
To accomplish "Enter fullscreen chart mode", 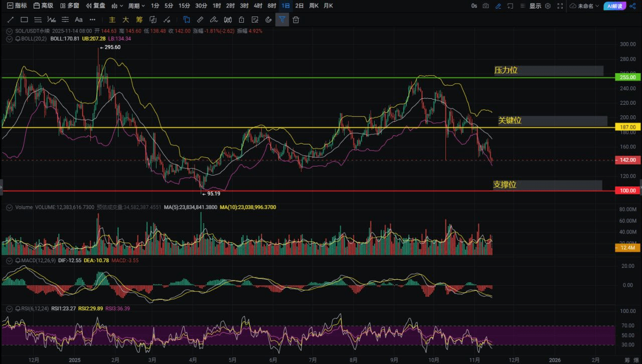I will click(560, 6).
